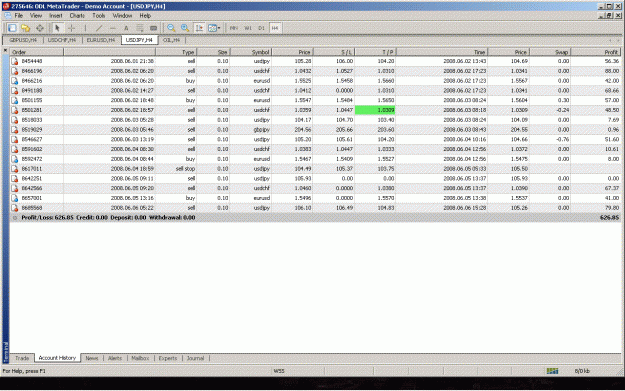The width and height of the screenshot is (625, 391).
Task: Click the New Chart toolbar icon
Action: (x=12, y=28)
